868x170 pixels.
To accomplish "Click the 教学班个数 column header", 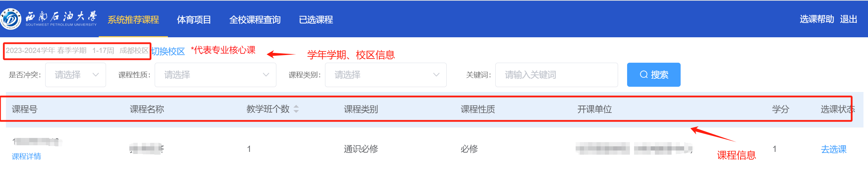I will click(268, 109).
